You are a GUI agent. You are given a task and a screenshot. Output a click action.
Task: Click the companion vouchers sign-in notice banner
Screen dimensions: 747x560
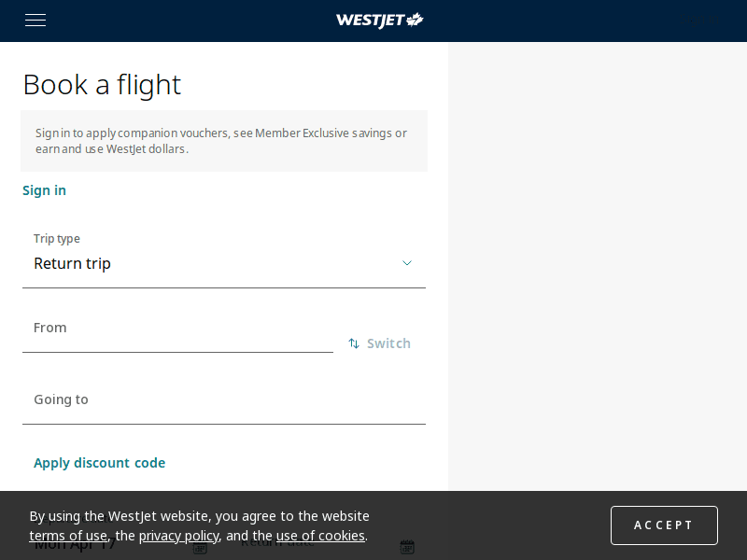click(224, 141)
